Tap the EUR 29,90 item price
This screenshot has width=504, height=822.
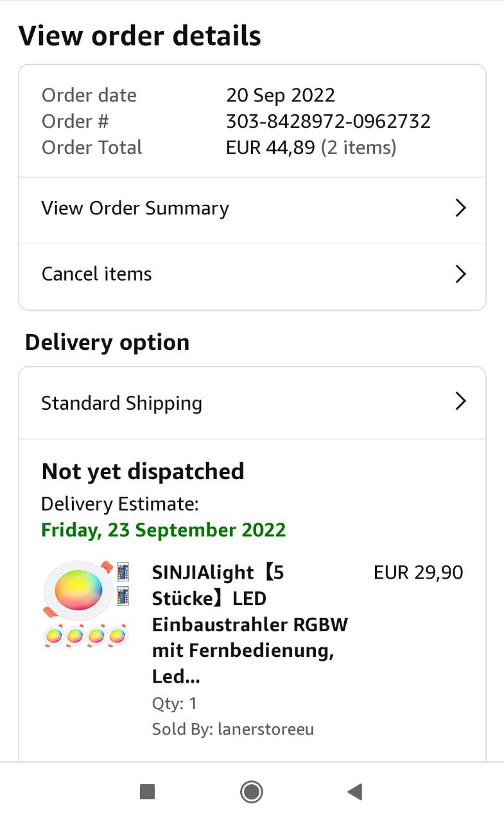pos(418,572)
